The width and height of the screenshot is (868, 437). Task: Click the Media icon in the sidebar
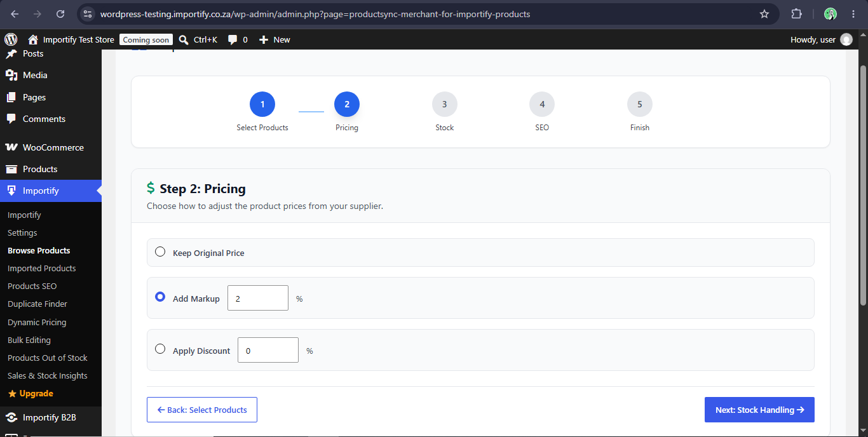[x=11, y=75]
